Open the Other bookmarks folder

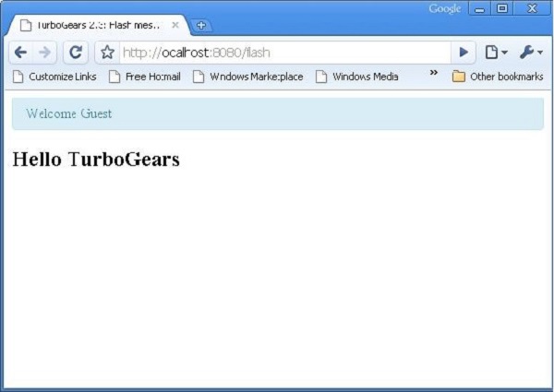pyautogui.click(x=497, y=77)
